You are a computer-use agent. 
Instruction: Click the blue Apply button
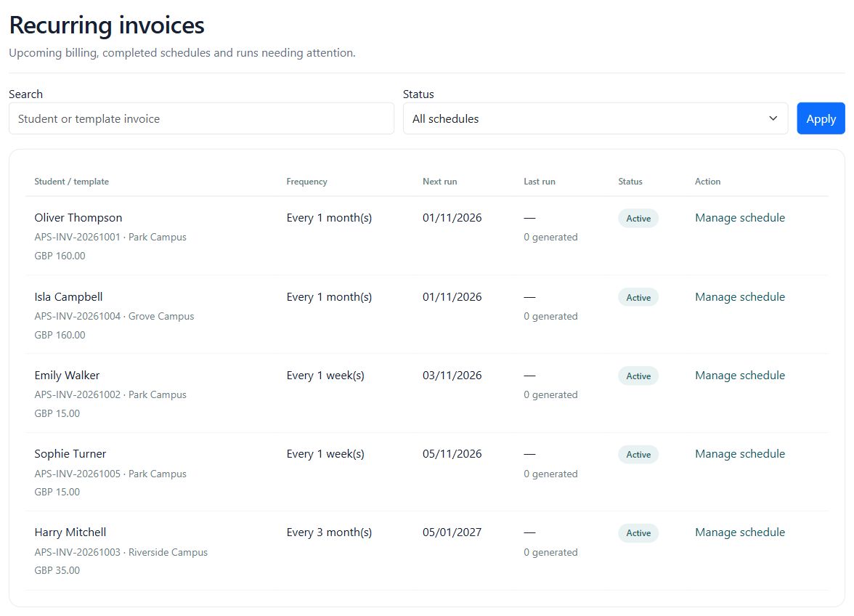coord(821,118)
